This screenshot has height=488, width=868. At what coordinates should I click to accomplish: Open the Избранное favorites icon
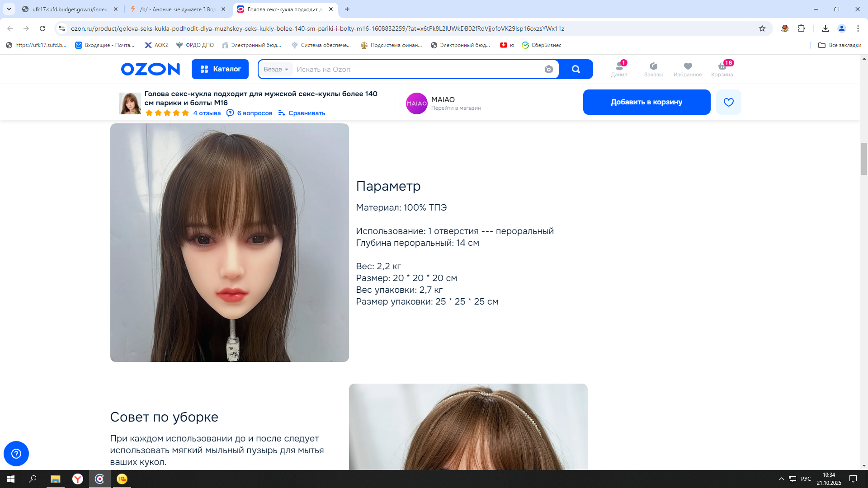pos(688,69)
